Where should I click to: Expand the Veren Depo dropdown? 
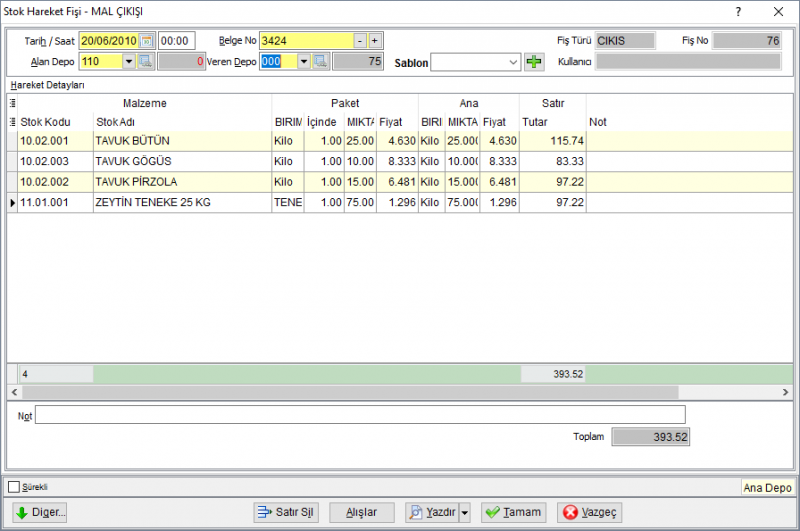pyautogui.click(x=304, y=62)
